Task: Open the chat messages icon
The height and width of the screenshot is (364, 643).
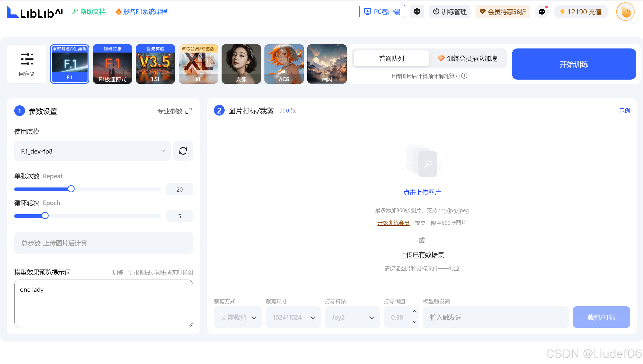Action: pos(542,12)
